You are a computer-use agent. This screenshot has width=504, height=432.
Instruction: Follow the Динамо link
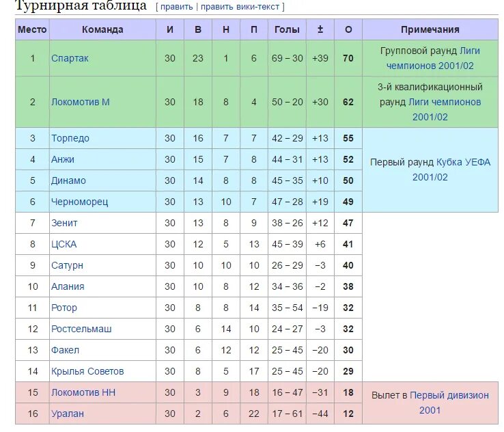click(x=68, y=180)
